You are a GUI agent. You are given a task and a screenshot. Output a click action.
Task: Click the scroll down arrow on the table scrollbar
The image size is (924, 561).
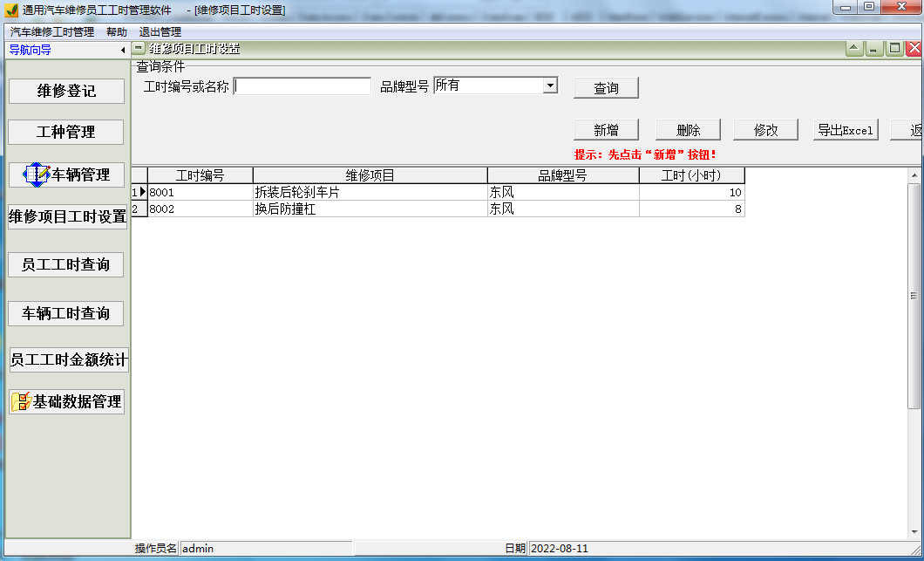pos(914,533)
